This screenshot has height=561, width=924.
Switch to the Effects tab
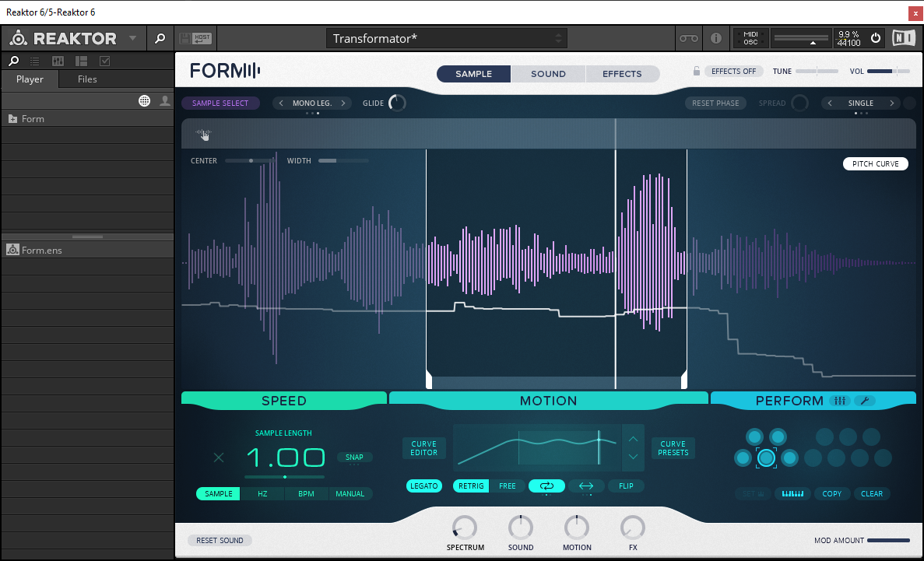click(x=622, y=74)
